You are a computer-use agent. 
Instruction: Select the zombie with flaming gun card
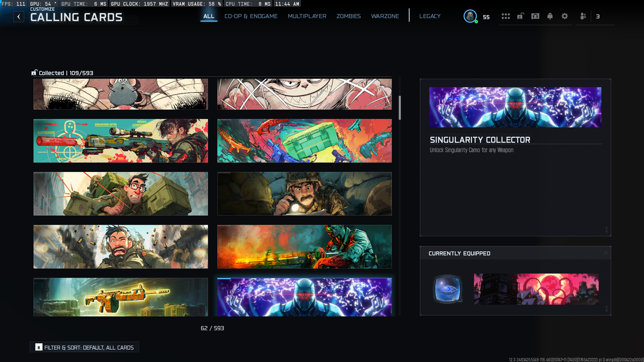[x=304, y=246]
